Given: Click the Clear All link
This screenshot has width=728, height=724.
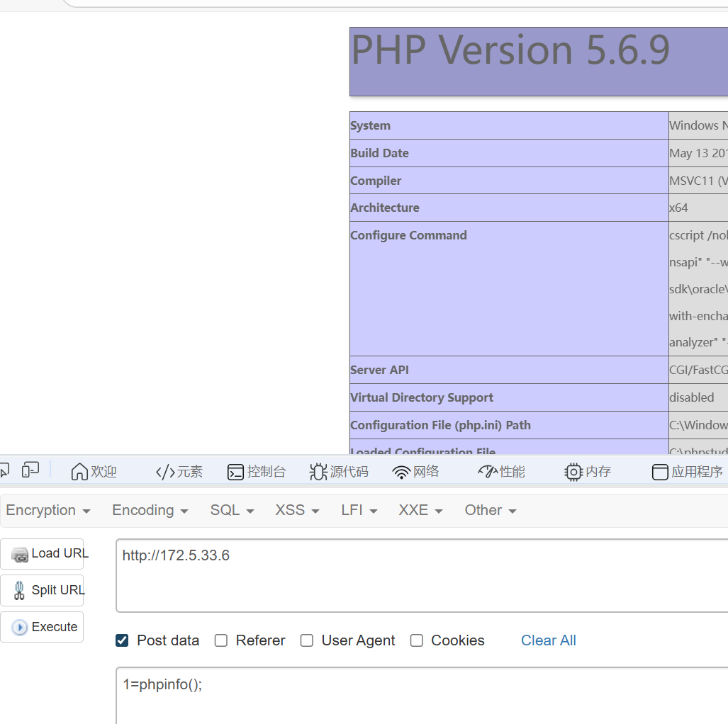Looking at the screenshot, I should [549, 640].
